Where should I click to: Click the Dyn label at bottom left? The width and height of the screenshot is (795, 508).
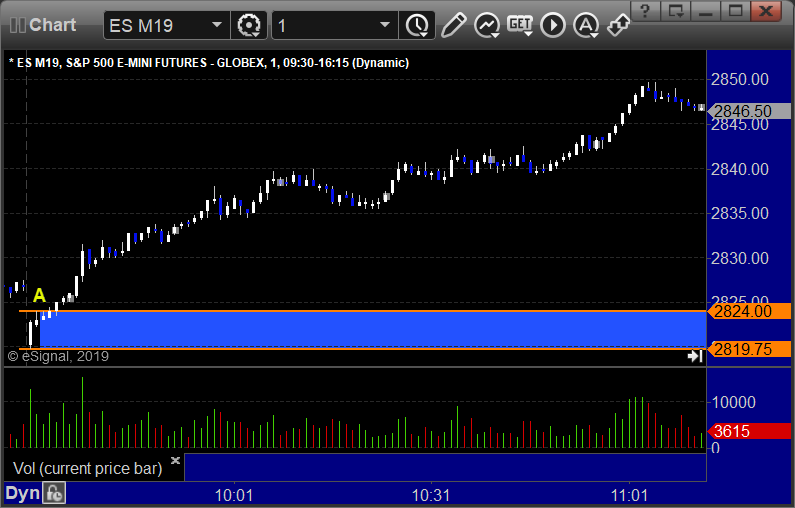click(x=22, y=493)
